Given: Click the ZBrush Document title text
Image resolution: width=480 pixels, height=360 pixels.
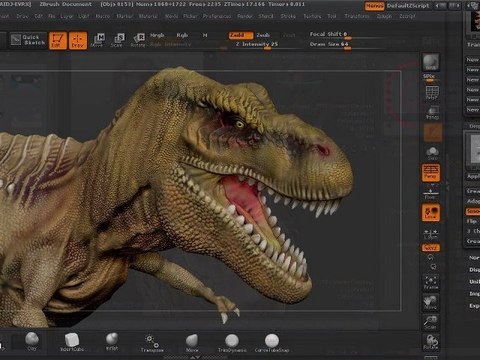Looking at the screenshot, I should pos(65,4).
